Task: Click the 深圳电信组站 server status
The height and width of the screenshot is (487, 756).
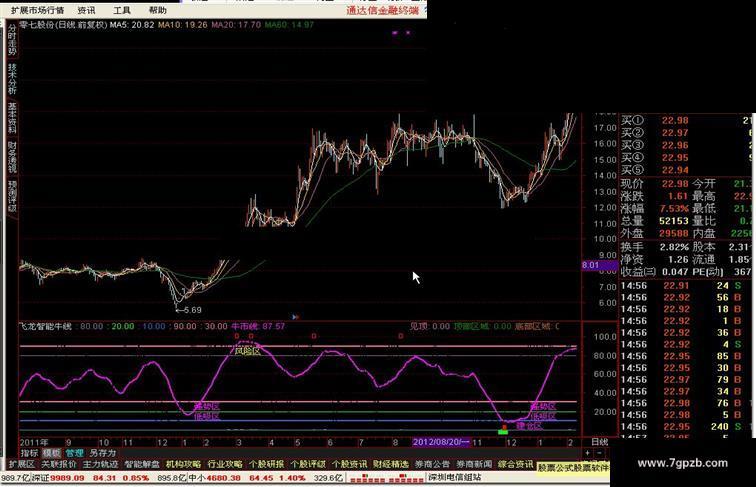Action: coord(454,477)
